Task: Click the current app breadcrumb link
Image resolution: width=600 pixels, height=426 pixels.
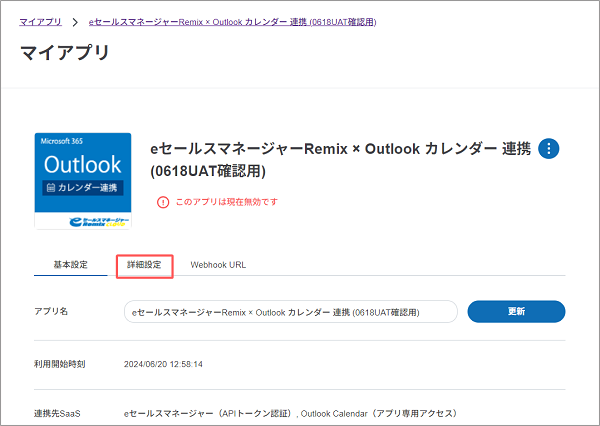Action: (233, 21)
